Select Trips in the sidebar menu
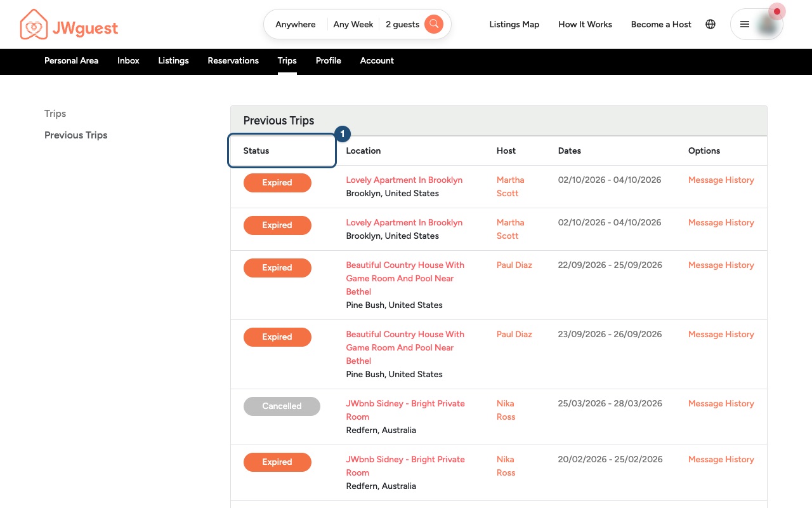This screenshot has height=508, width=812. coord(55,114)
